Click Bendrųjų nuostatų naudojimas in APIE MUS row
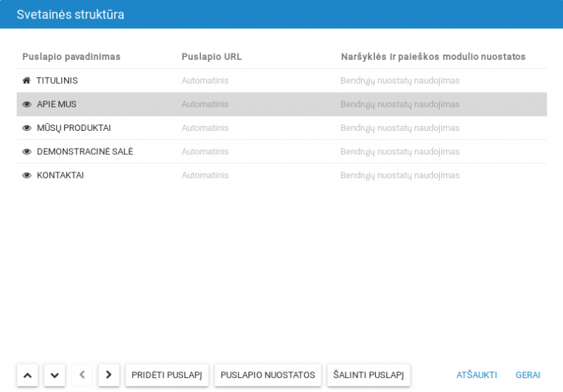 [400, 104]
